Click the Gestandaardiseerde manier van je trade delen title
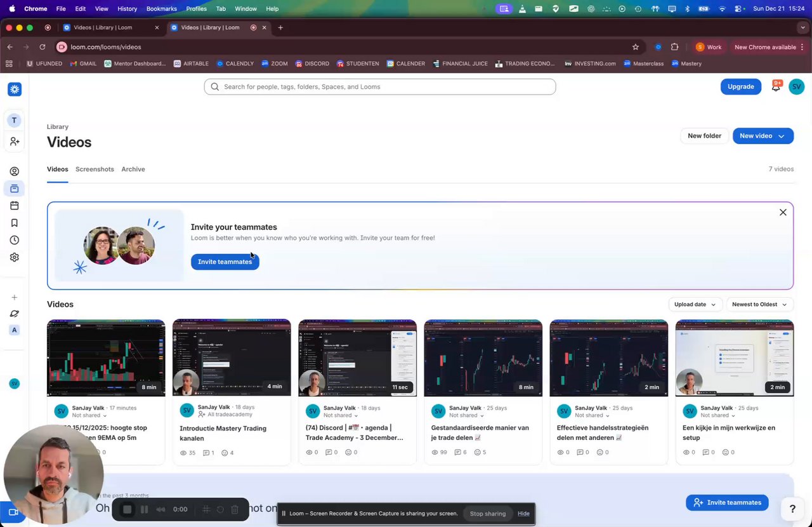The width and height of the screenshot is (812, 527). tap(480, 433)
